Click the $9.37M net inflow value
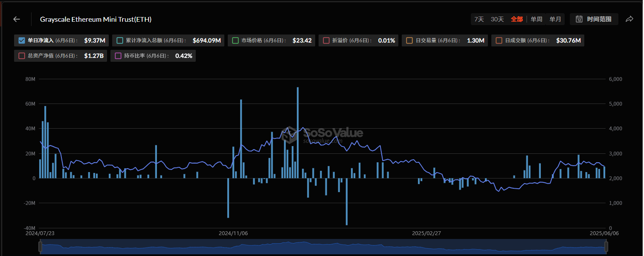Image resolution: width=644 pixels, height=256 pixels. [x=95, y=41]
